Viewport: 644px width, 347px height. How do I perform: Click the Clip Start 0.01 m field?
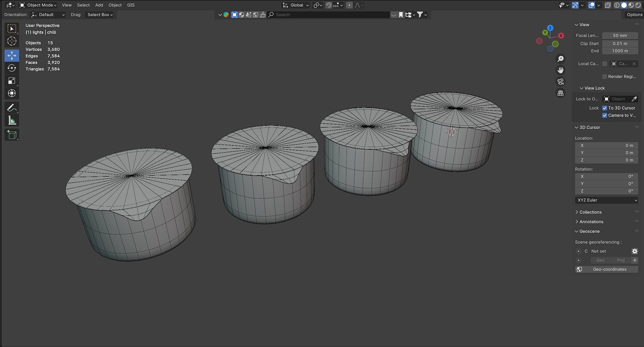(x=620, y=43)
